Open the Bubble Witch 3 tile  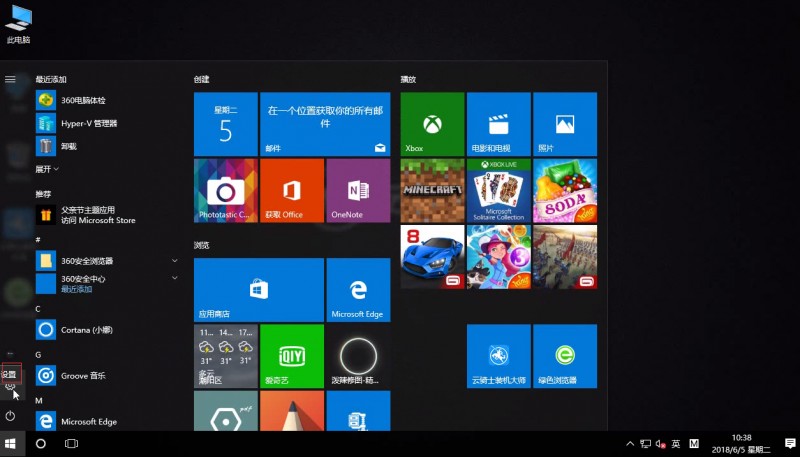coord(498,257)
